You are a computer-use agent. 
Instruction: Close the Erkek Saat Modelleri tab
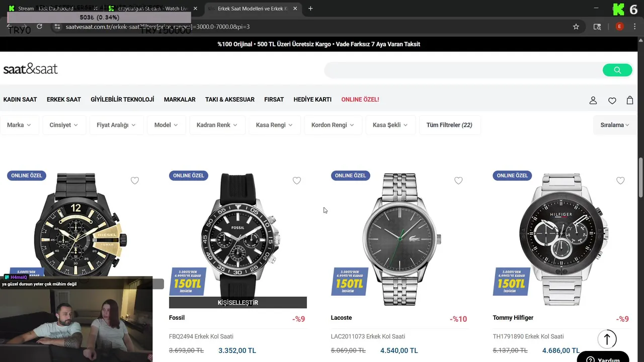[x=295, y=9]
